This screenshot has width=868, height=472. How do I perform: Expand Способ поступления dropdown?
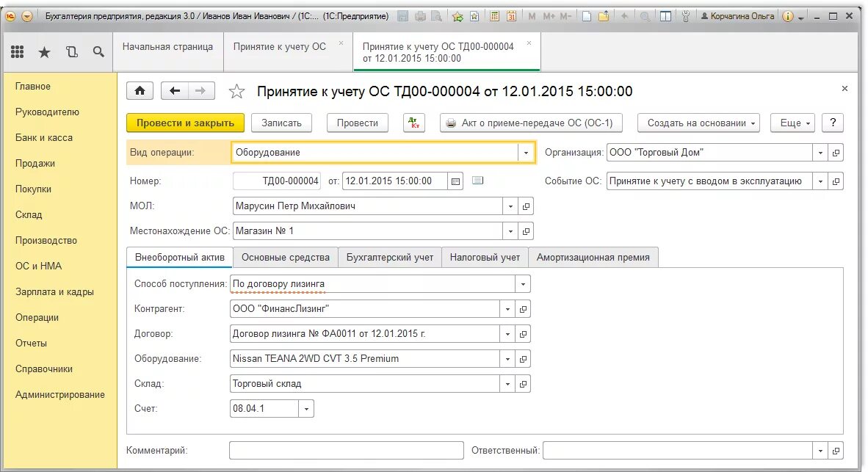pos(523,284)
